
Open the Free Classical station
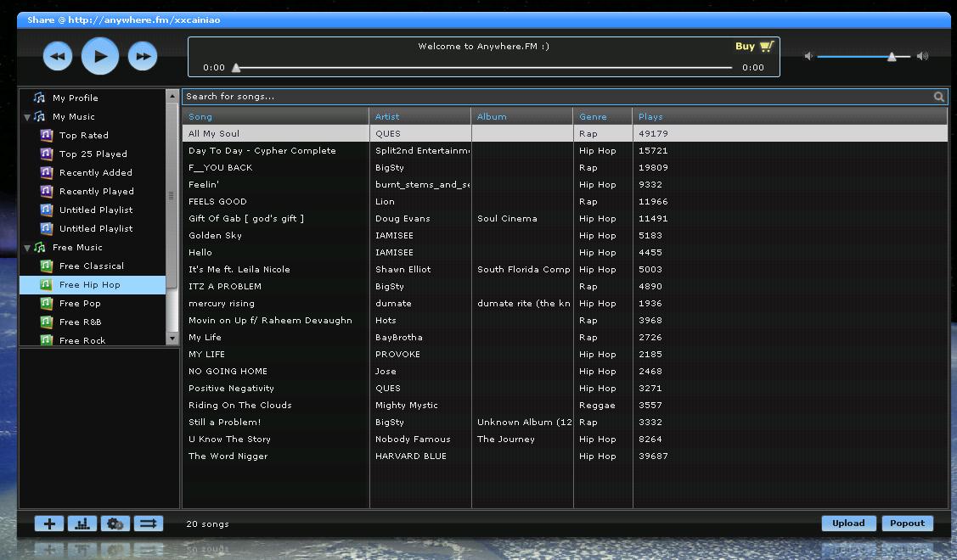point(93,266)
